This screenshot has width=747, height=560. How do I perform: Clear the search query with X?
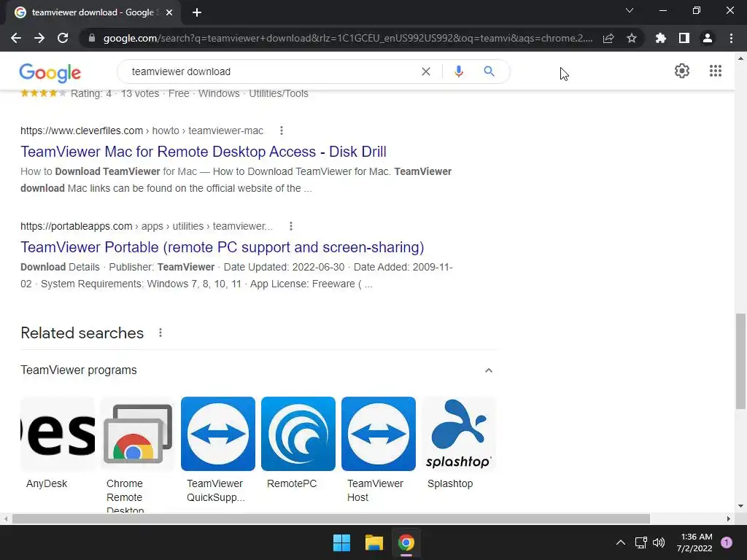(x=426, y=71)
